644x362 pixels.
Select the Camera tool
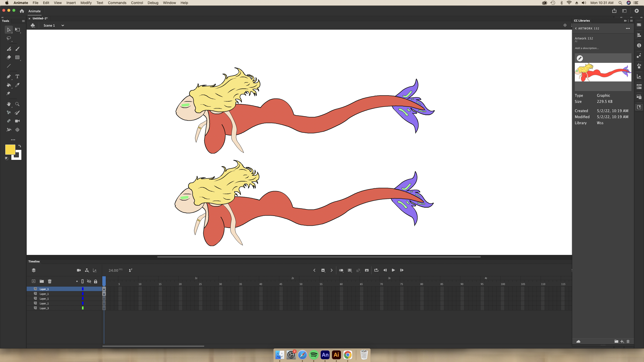tap(17, 121)
